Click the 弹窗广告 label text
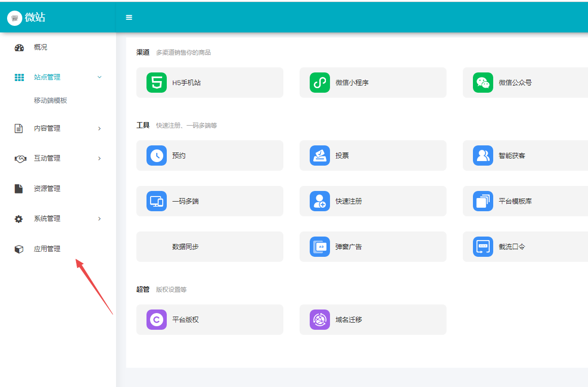Viewport: 588px width, 387px height. click(x=348, y=247)
